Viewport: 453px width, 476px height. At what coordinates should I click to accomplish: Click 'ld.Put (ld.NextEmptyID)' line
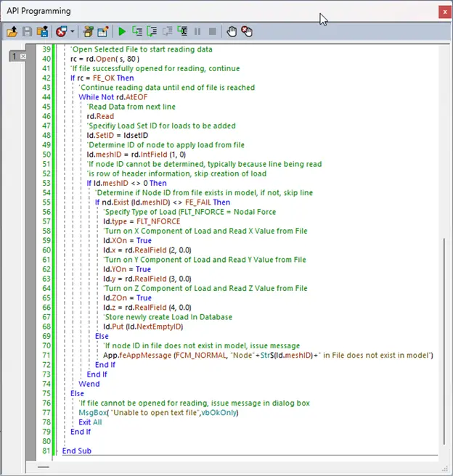(x=143, y=327)
